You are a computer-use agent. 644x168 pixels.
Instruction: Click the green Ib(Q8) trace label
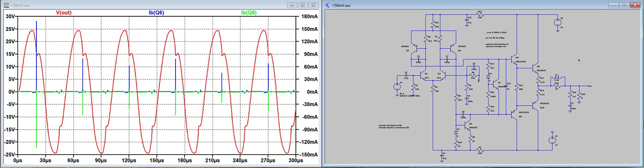pyautogui.click(x=249, y=12)
